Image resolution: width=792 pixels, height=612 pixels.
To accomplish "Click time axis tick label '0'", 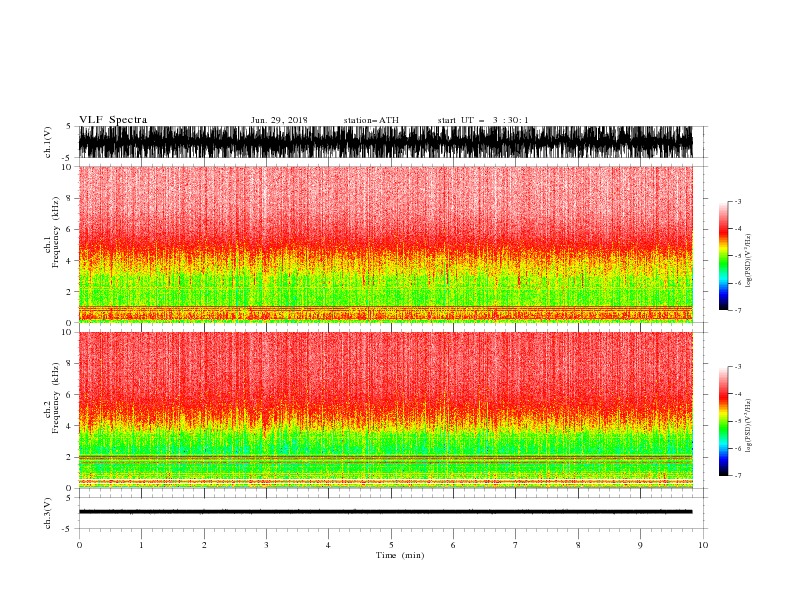I will (x=79, y=545).
